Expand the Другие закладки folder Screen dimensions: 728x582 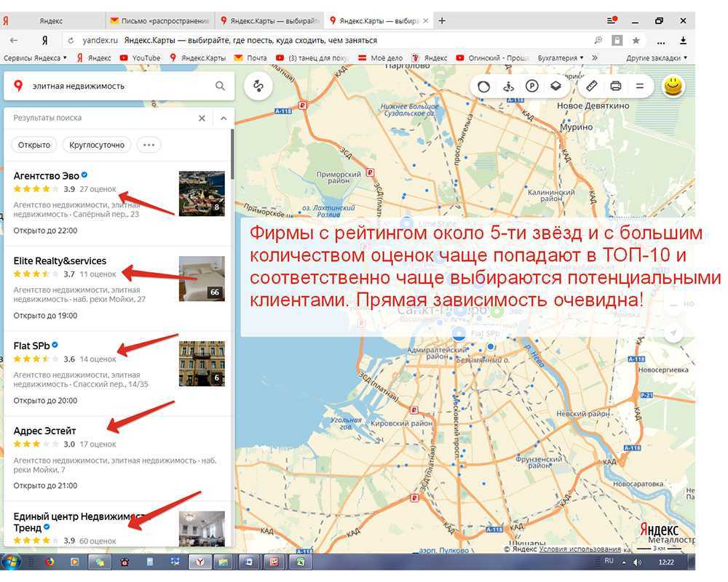657,58
